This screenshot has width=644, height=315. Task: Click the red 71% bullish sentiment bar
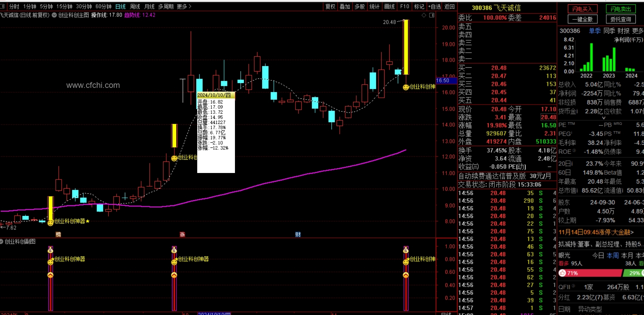point(590,273)
